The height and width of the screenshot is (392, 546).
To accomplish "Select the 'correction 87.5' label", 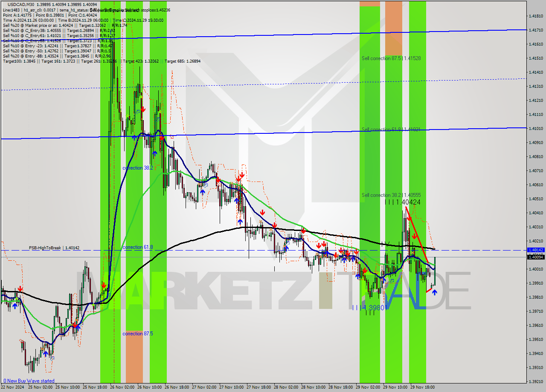I will coord(137,334).
